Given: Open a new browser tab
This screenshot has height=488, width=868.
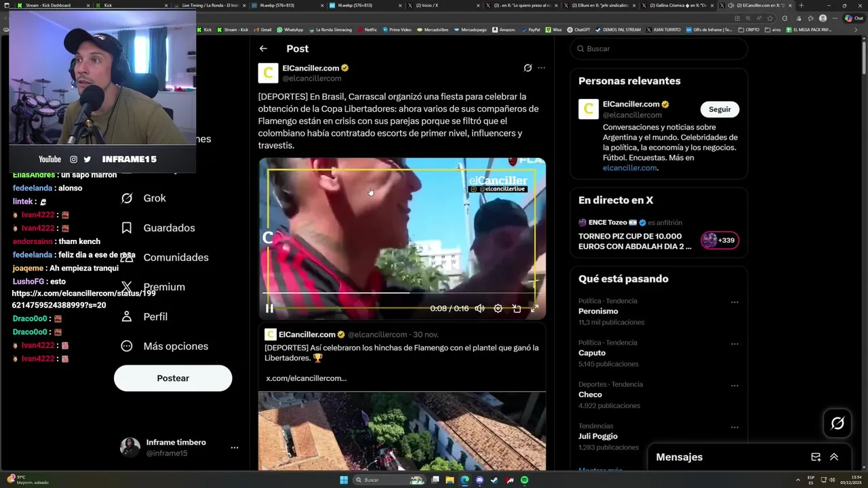Looking at the screenshot, I should [x=801, y=5].
